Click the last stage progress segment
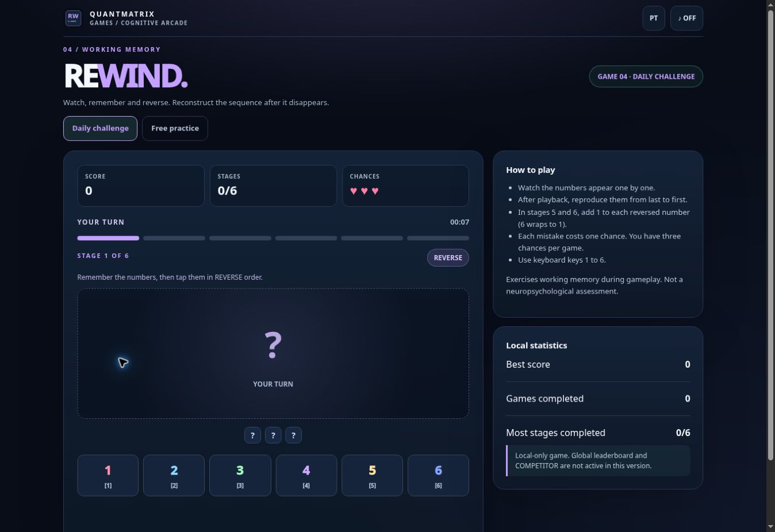Image resolution: width=775 pixels, height=532 pixels. [438, 238]
